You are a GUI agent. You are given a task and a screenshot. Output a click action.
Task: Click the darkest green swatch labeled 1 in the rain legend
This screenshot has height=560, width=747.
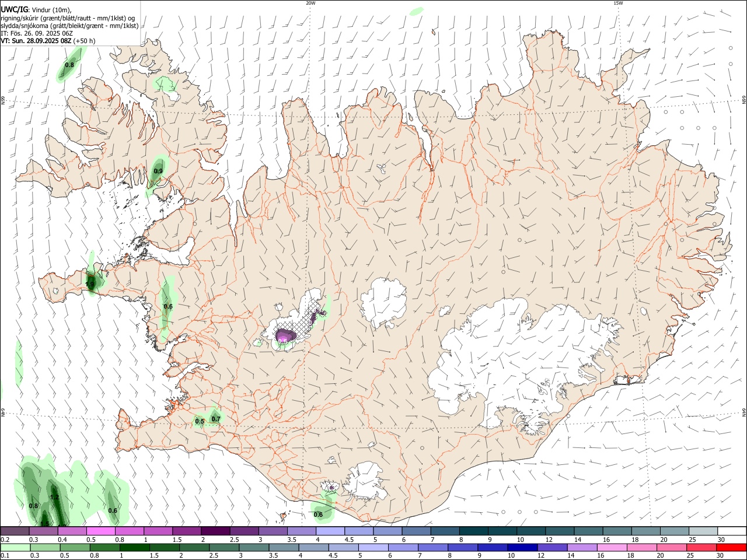(134, 548)
